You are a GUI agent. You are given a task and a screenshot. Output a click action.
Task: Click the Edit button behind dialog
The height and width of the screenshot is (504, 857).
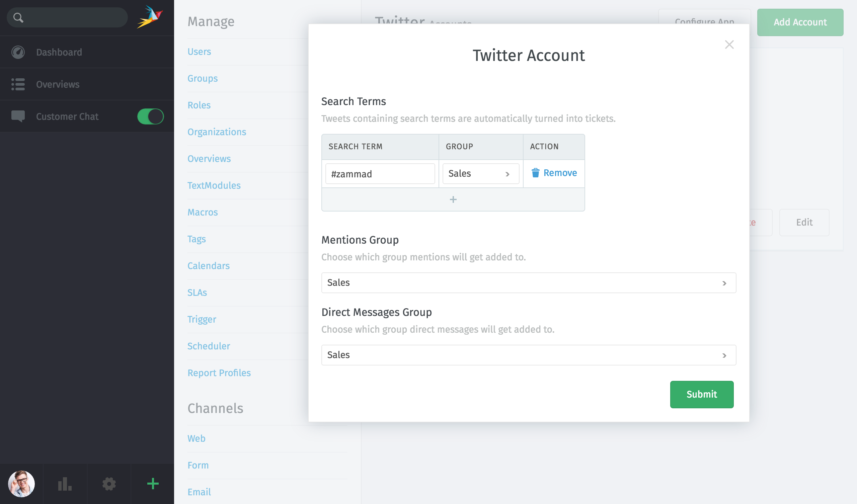point(804,223)
